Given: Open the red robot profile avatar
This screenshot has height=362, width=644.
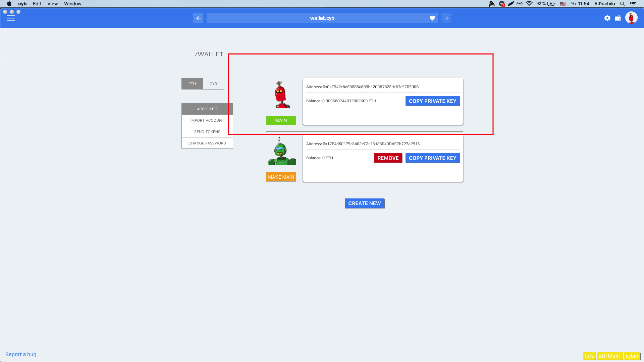Looking at the screenshot, I should click(631, 18).
